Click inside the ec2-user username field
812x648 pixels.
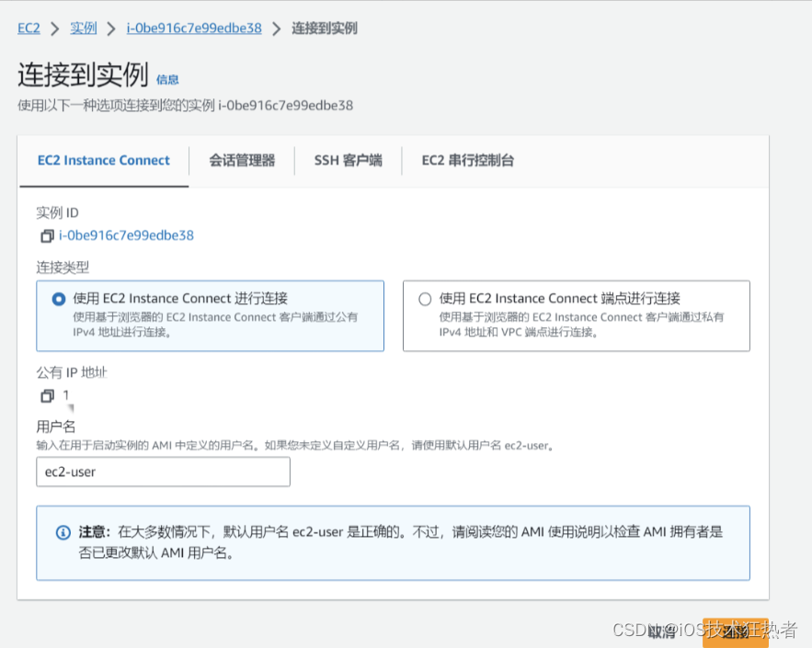point(163,472)
